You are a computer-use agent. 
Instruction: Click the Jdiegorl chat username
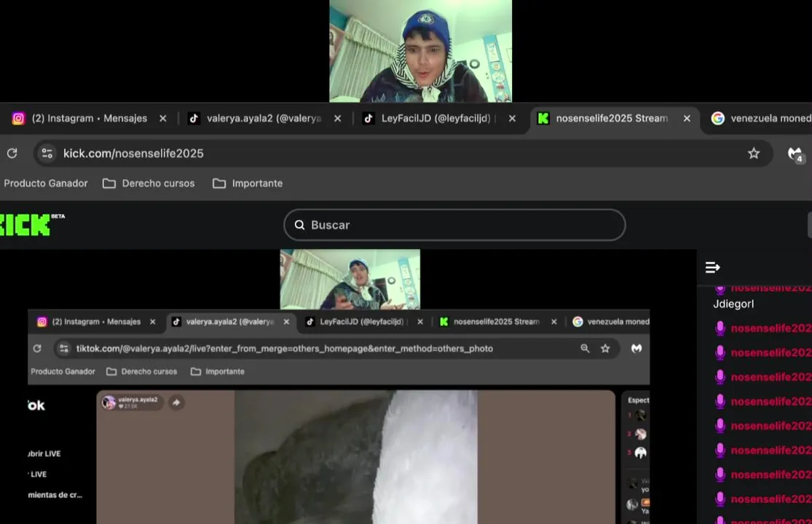[x=733, y=304]
